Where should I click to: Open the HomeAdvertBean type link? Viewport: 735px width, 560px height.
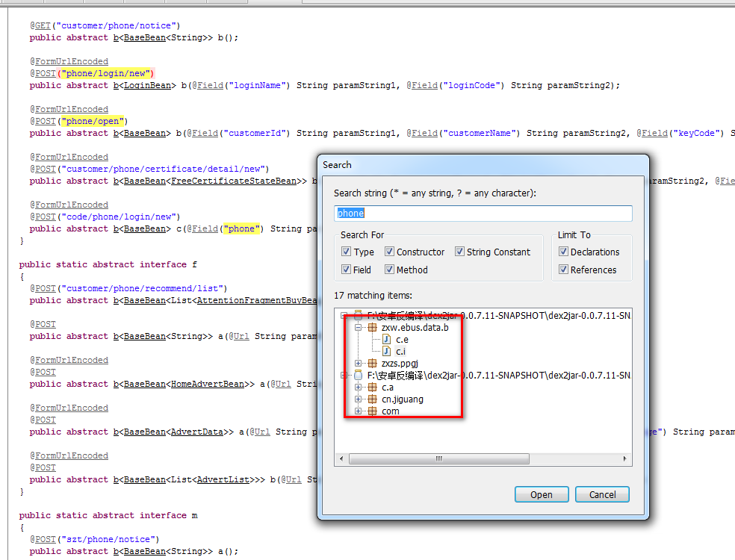207,384
